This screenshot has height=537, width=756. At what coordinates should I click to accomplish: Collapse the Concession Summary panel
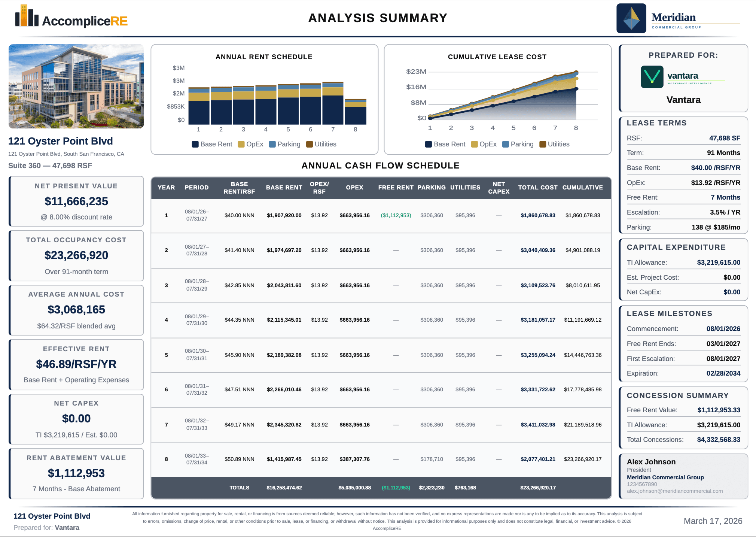tap(677, 395)
